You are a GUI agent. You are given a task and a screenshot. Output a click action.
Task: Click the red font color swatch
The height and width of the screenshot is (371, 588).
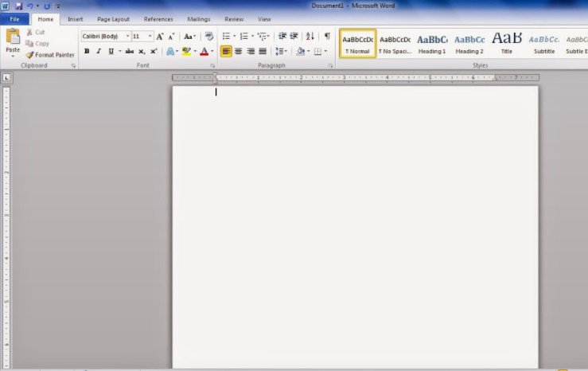[x=204, y=51]
